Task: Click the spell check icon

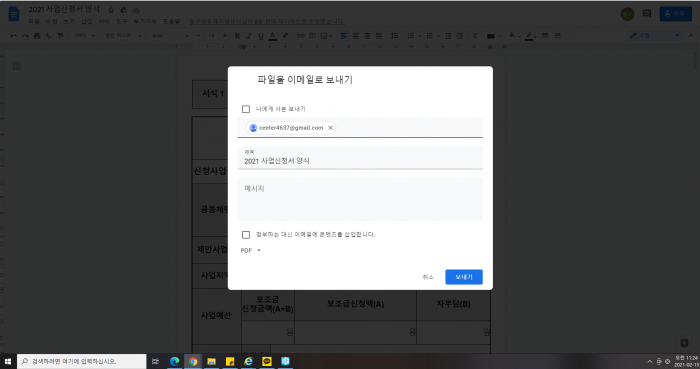Action: (x=48, y=36)
